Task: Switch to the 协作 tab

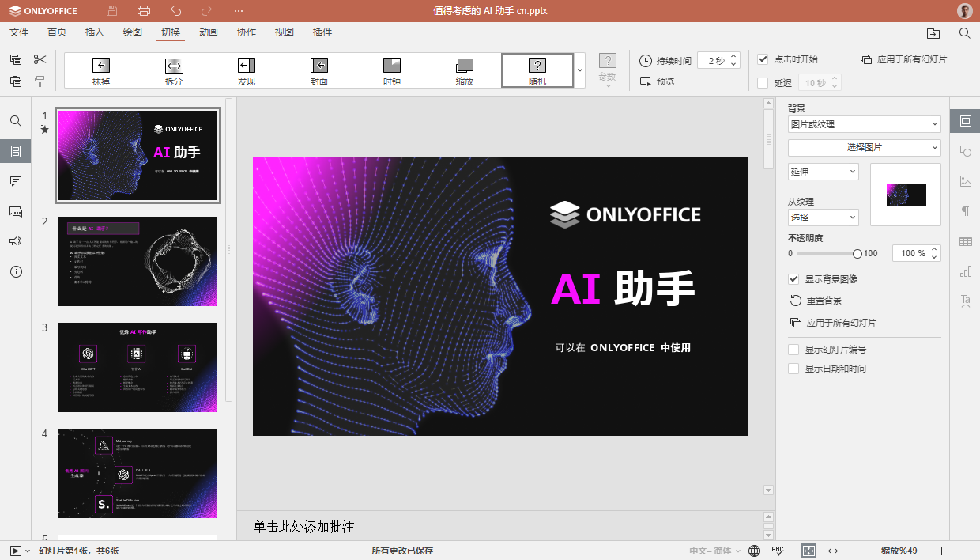Action: pyautogui.click(x=247, y=32)
